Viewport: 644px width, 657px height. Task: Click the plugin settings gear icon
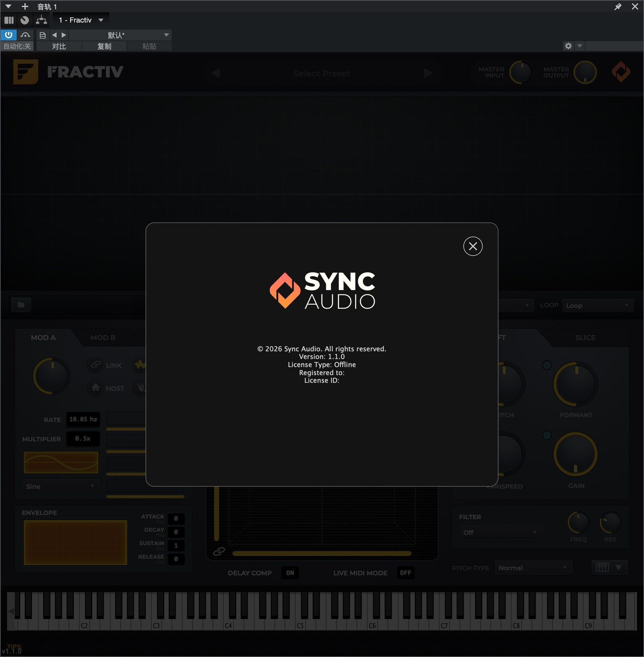click(x=568, y=46)
